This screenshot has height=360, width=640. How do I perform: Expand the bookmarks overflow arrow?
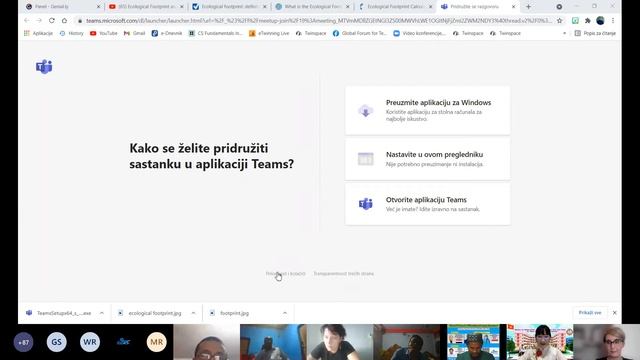(x=564, y=33)
